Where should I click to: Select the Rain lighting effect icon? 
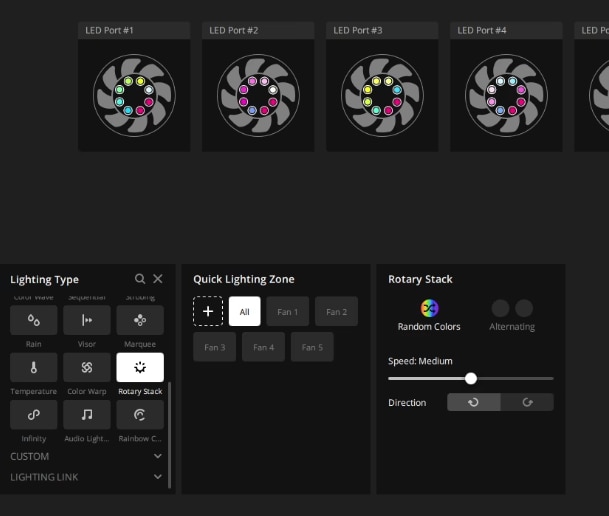coord(34,320)
